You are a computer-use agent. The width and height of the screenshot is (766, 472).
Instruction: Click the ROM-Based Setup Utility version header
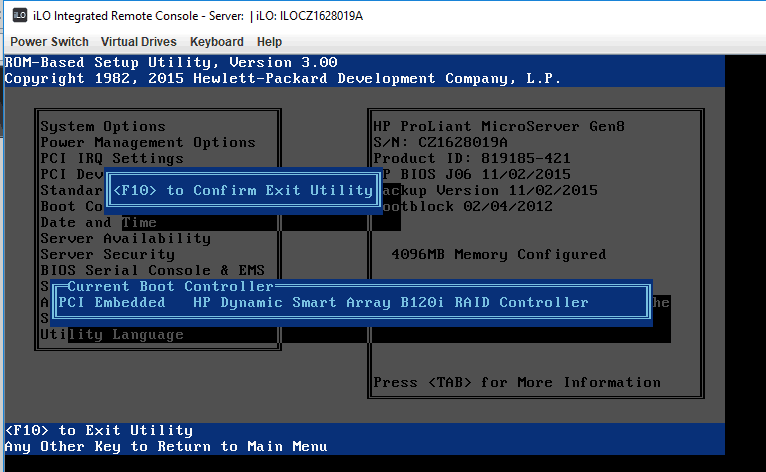[171, 63]
